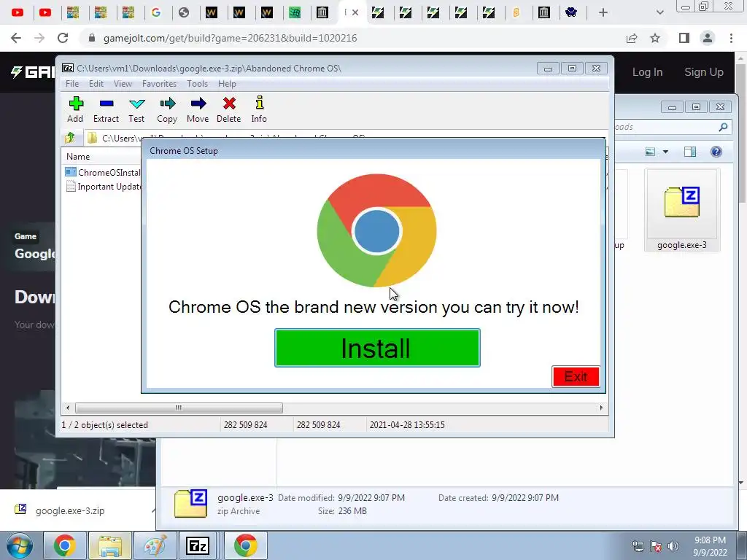Open google.exe-3.zip in the download bar
Screen dimensions: 747x560
coord(70,510)
